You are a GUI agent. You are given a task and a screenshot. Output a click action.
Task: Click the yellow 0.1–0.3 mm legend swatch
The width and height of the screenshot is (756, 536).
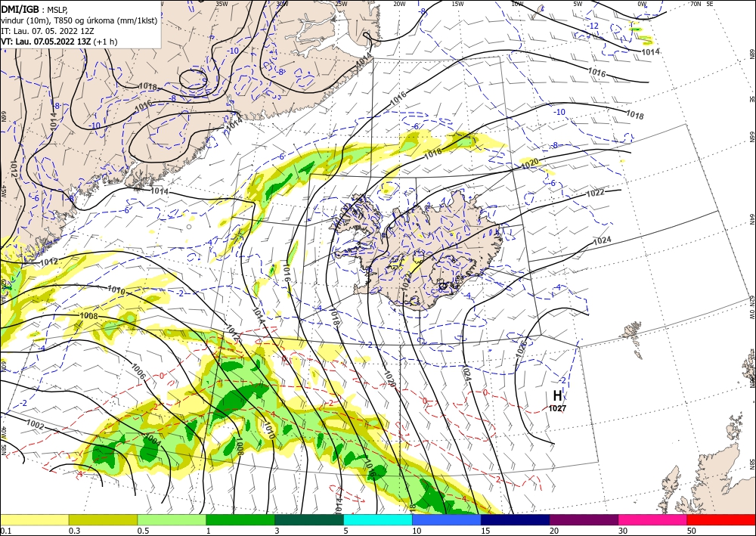click(34, 519)
